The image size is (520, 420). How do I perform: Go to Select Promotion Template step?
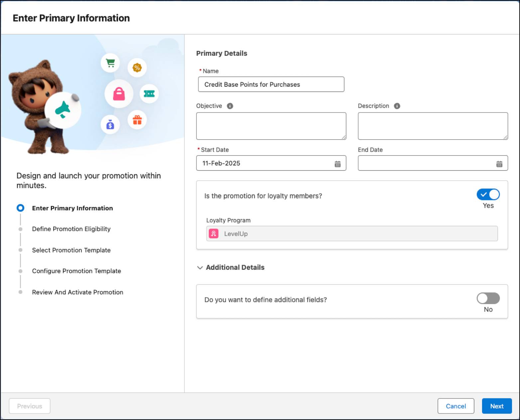(x=71, y=250)
